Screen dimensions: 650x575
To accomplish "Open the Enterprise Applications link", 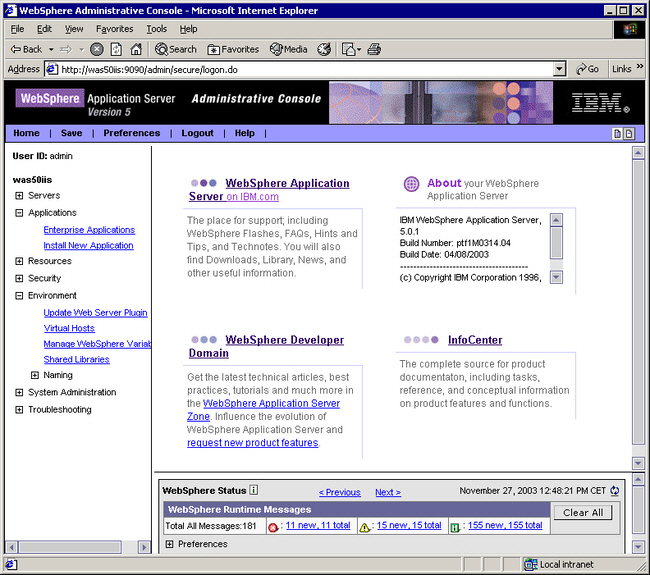I will 89,230.
